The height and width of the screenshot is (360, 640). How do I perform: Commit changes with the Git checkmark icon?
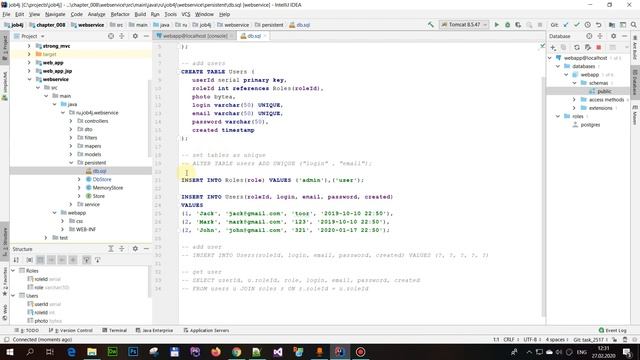tap(576, 25)
